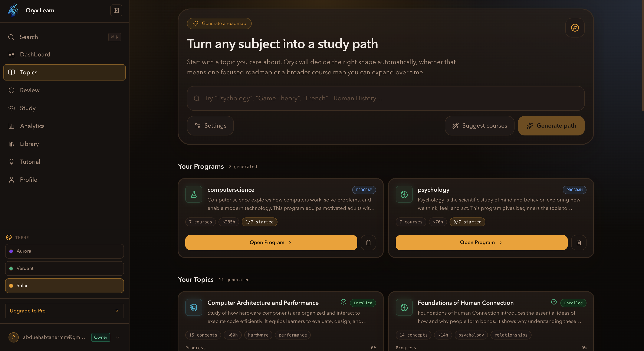Click the Generate path button
The width and height of the screenshot is (644, 351).
tap(551, 125)
